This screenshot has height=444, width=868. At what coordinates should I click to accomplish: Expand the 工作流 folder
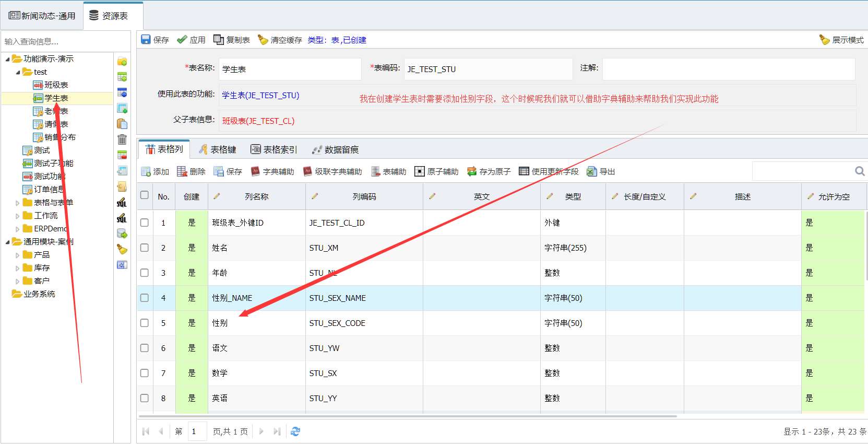(18, 216)
